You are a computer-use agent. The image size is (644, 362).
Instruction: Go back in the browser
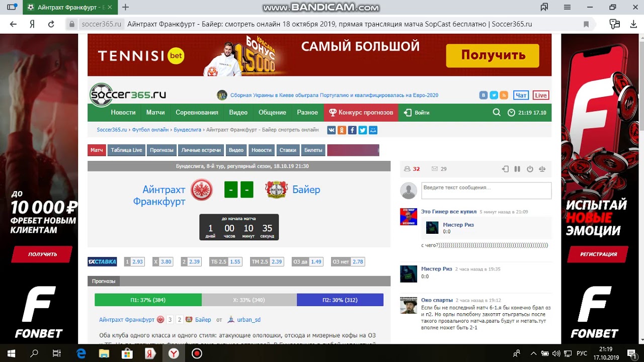13,24
